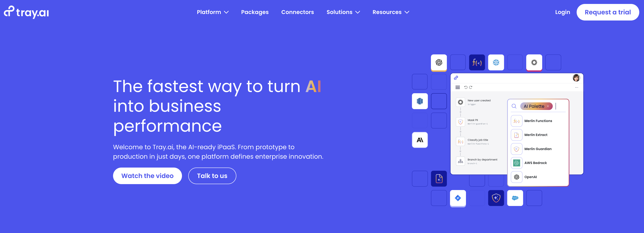Click the Merlin Functions option

(x=538, y=121)
